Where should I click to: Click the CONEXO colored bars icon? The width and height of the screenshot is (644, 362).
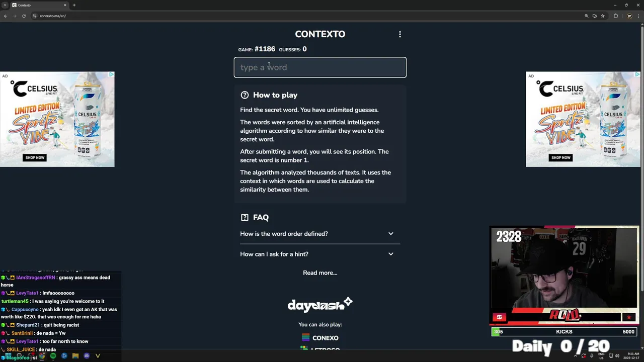pyautogui.click(x=305, y=337)
